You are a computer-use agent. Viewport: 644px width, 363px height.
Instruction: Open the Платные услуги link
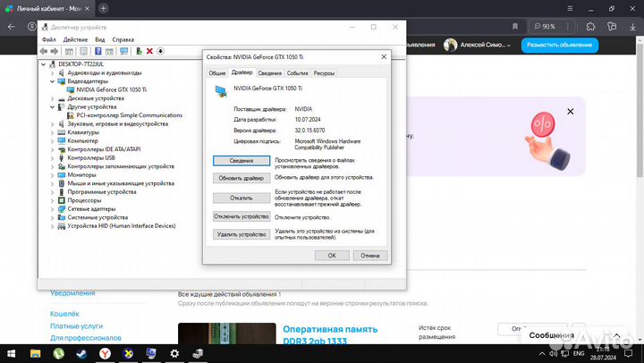[76, 326]
